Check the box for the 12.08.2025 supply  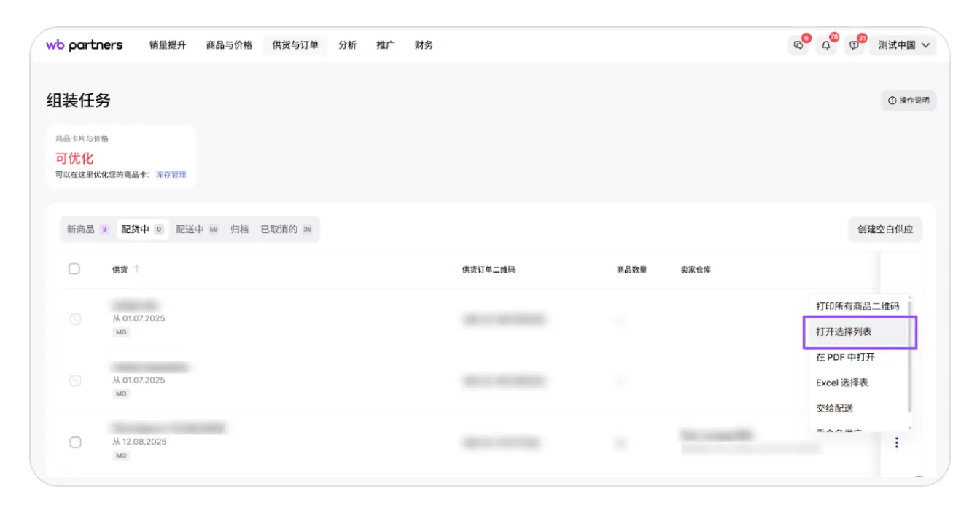click(x=75, y=442)
